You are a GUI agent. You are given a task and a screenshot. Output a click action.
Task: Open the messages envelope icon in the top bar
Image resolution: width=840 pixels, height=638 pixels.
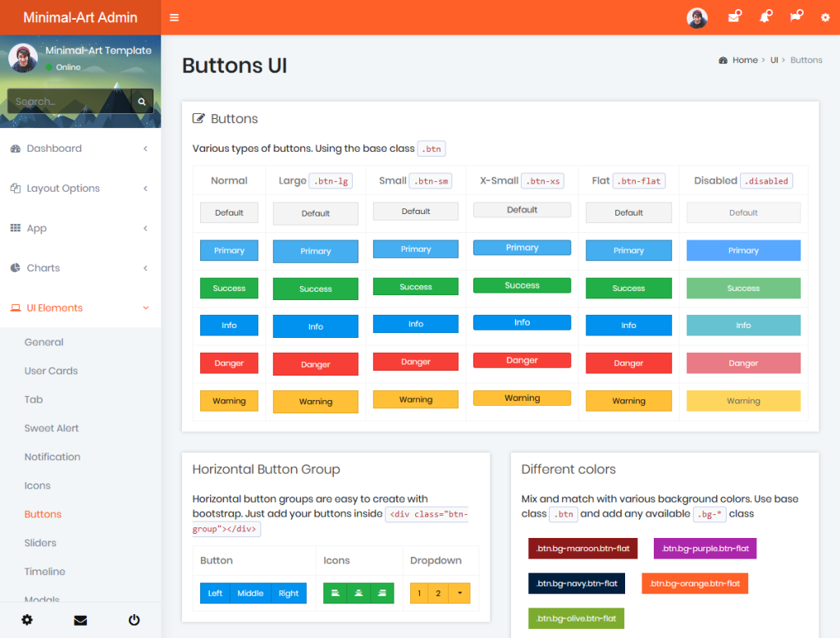pos(734,16)
